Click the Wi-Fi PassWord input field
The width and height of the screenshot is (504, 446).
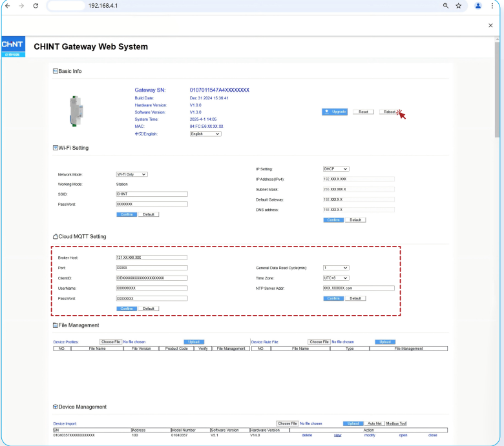[x=152, y=204]
